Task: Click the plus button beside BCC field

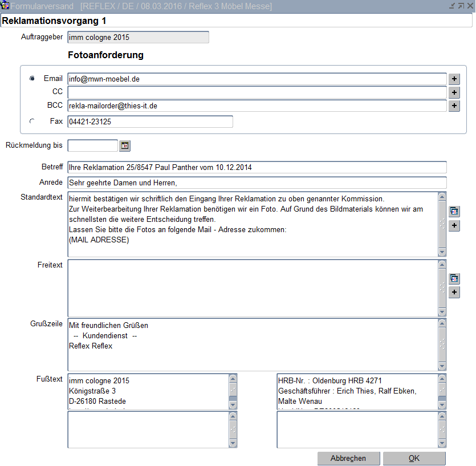Action: tap(454, 106)
